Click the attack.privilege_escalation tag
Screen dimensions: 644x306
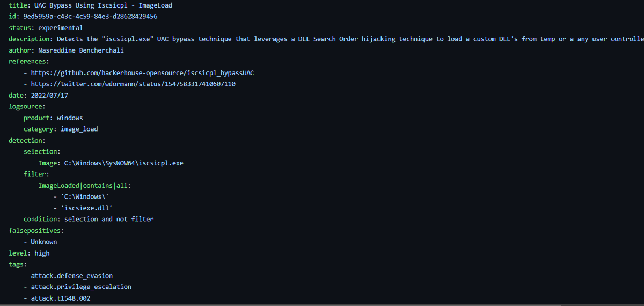(x=81, y=287)
